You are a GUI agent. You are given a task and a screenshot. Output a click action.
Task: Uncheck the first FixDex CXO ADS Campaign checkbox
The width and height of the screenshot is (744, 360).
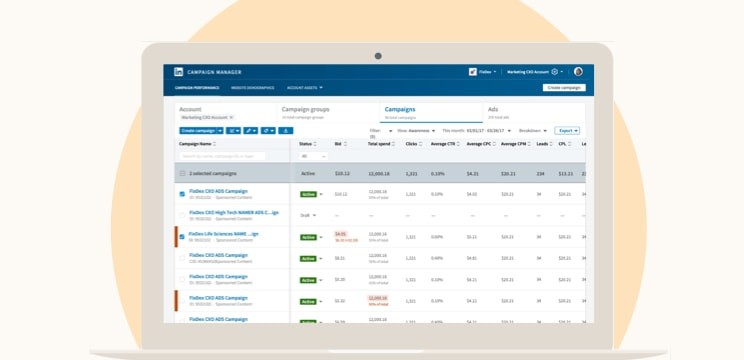pos(182,194)
